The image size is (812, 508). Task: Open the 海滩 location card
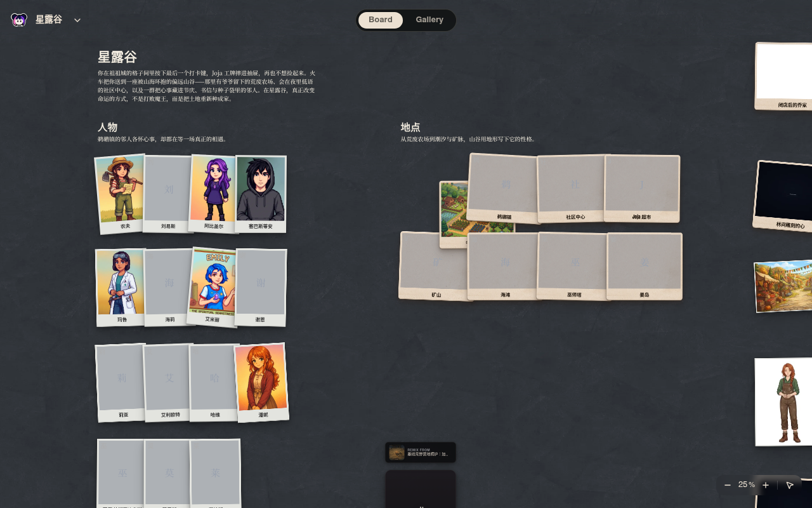(505, 266)
